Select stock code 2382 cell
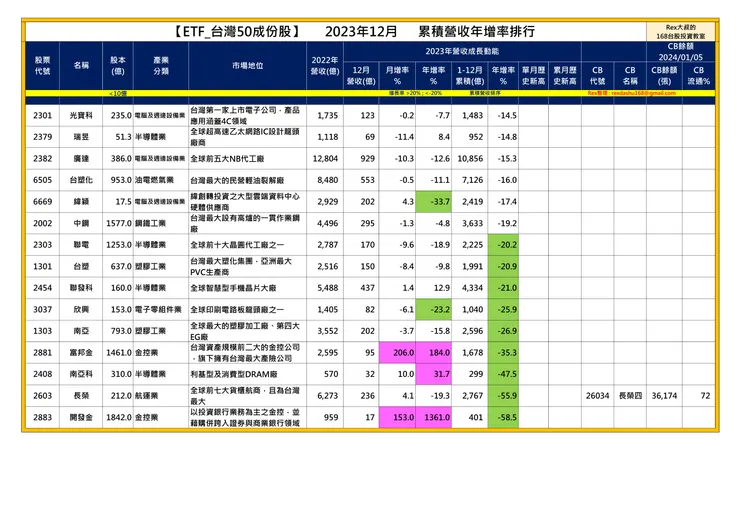 [x=42, y=159]
